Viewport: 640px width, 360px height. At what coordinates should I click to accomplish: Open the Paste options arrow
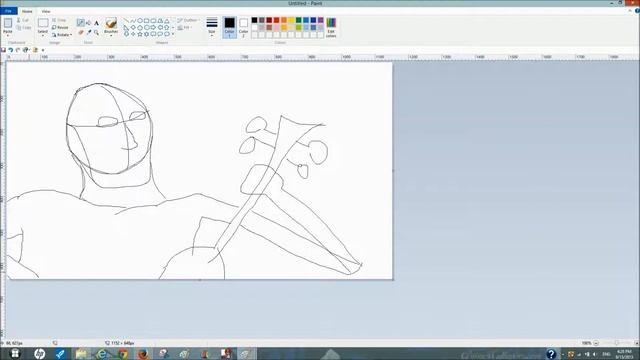8,36
